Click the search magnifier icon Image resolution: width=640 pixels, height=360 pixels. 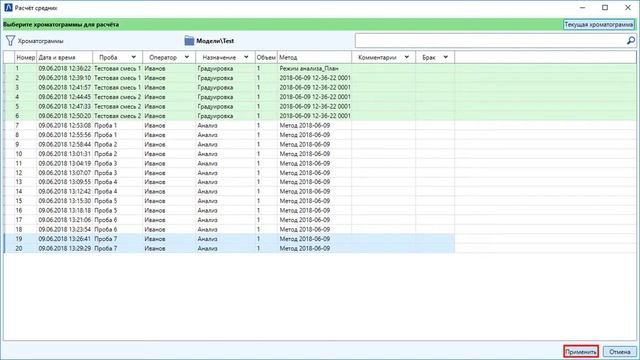631,40
